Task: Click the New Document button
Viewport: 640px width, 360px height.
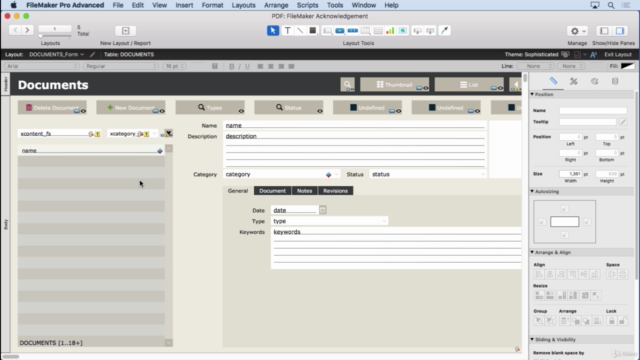Action: (x=131, y=108)
